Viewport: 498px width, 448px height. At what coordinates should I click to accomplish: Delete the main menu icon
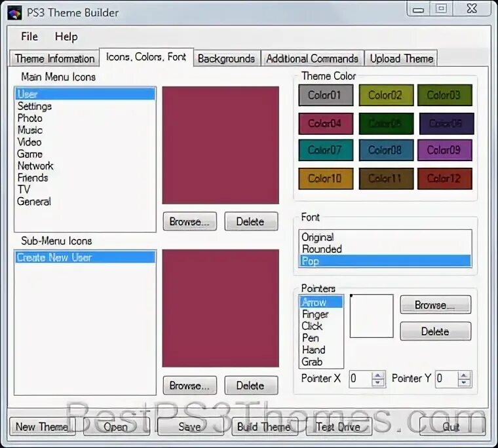pyautogui.click(x=251, y=221)
